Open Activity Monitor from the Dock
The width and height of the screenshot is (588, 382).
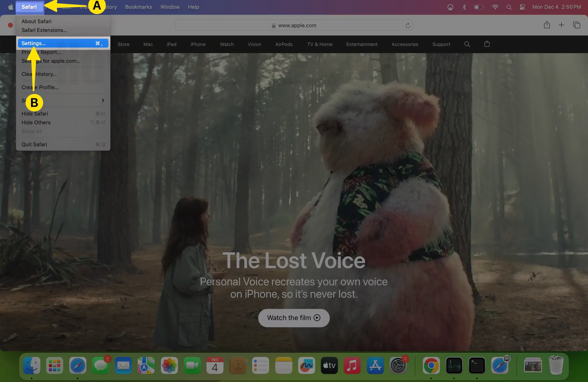[454, 365]
